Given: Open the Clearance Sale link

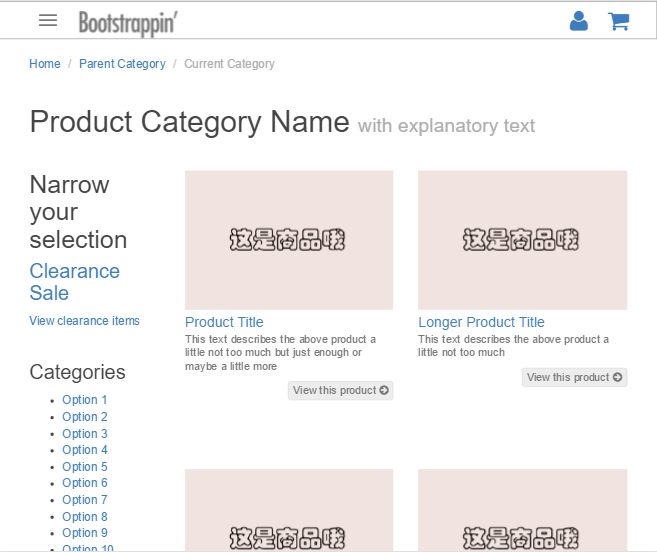Looking at the screenshot, I should click(74, 282).
